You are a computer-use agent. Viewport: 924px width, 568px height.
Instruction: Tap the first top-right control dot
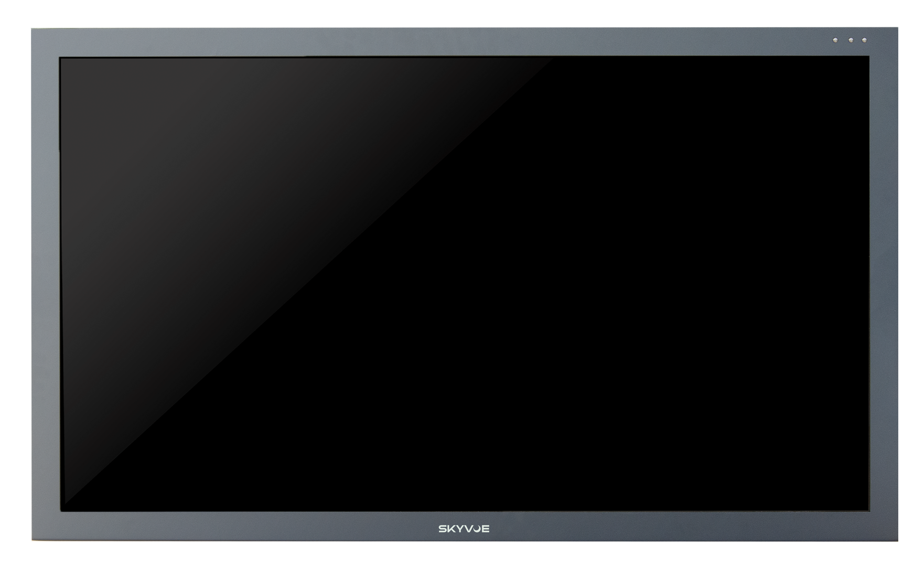click(835, 41)
